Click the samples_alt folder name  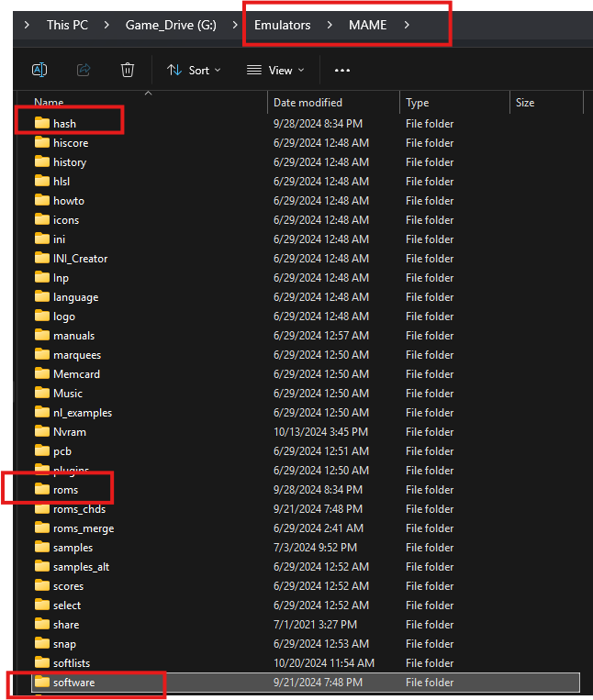[x=82, y=567]
